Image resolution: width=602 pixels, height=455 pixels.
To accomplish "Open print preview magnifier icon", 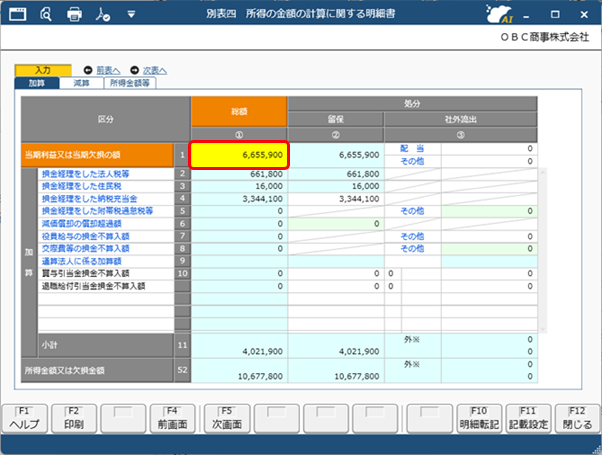I will pos(46,15).
